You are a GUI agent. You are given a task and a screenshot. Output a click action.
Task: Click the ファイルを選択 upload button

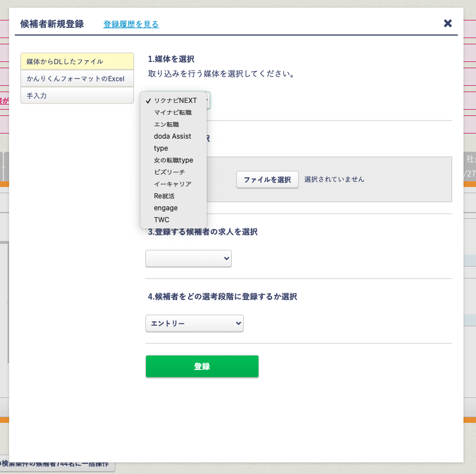click(267, 179)
